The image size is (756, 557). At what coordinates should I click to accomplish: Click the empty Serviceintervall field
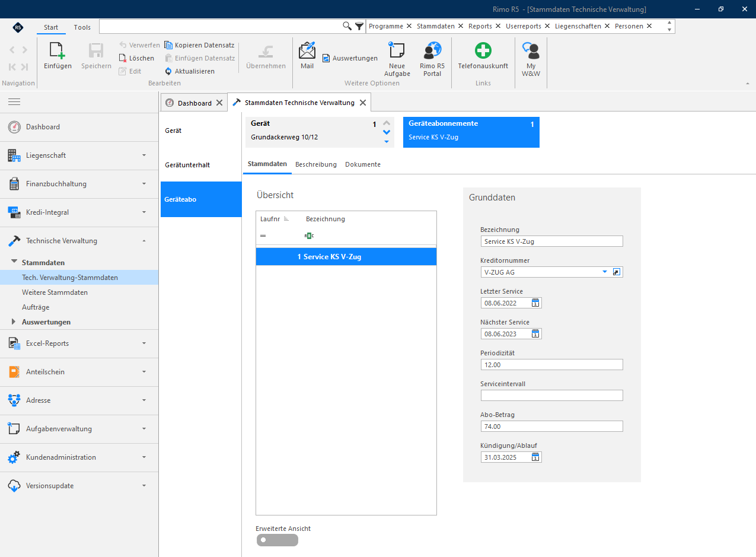(x=551, y=395)
